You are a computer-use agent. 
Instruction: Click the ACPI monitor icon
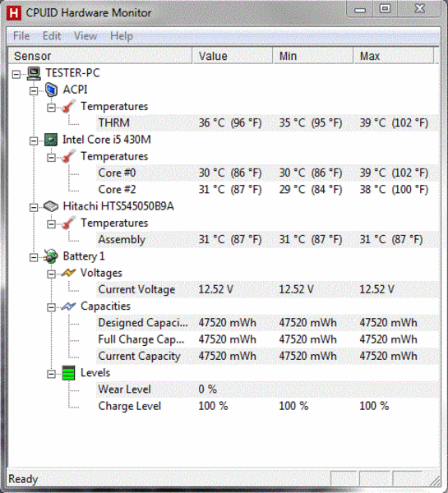(x=51, y=90)
